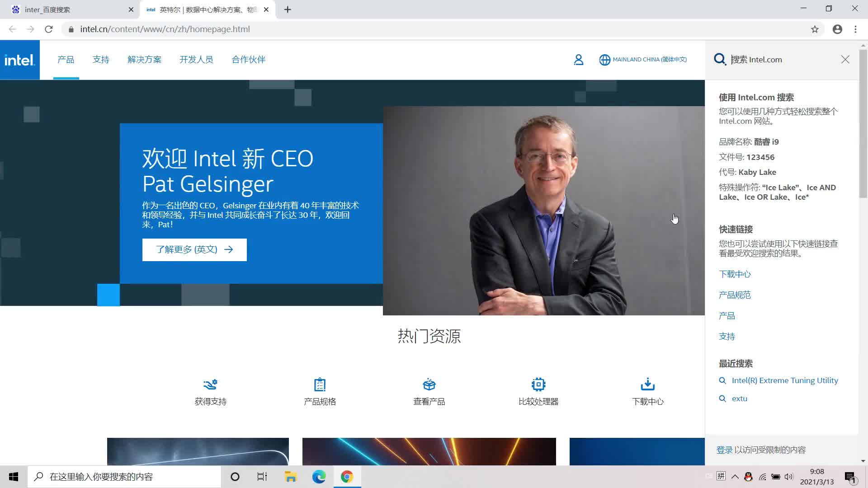868x488 pixels.
Task: Open the 支持 navigation menu
Action: coord(101,60)
